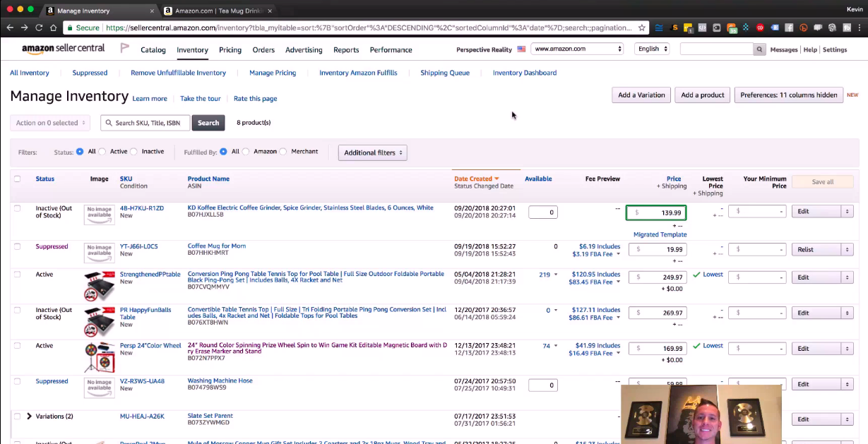Select Merchant under Fulfilled By
868x444 pixels.
click(283, 151)
